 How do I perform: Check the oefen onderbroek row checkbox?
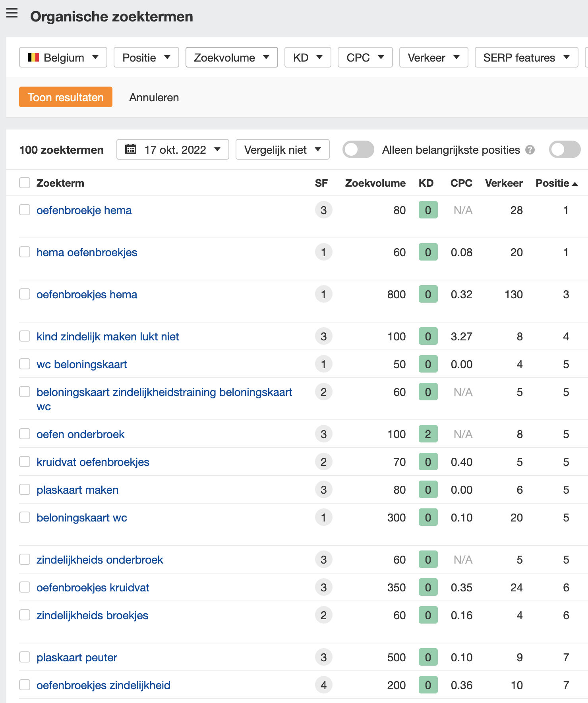[25, 434]
